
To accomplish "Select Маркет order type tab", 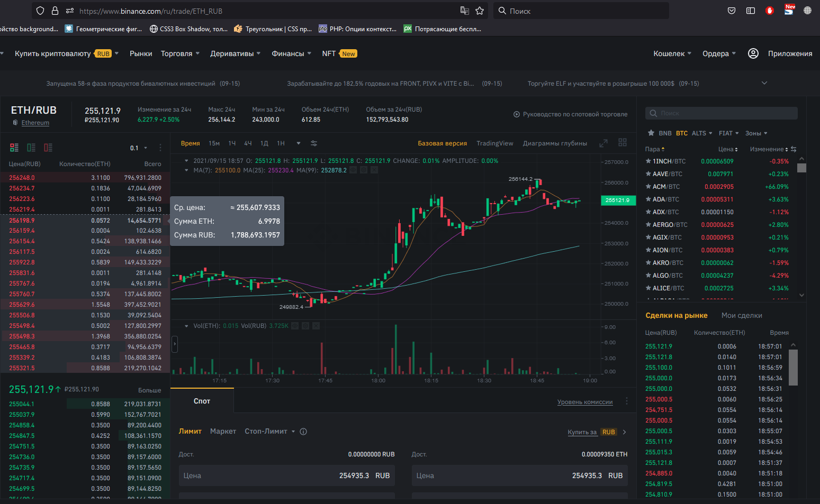I will coord(223,432).
